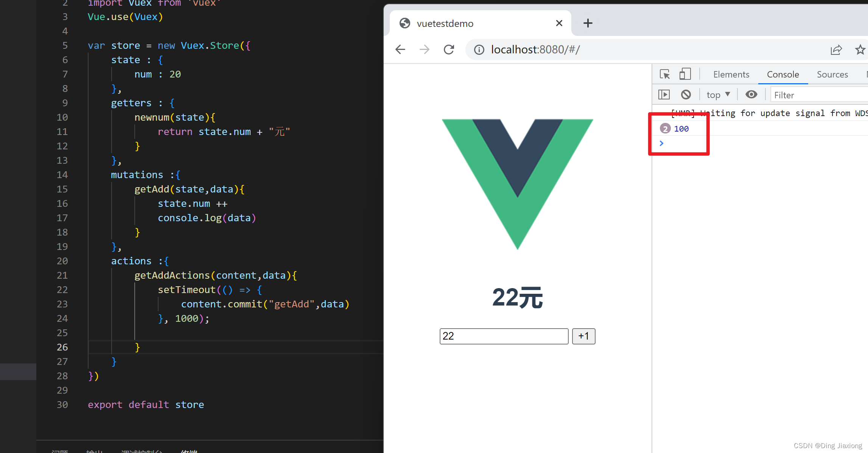Click the Vue logo image
Viewport: 868px width, 453px height.
pos(518,185)
